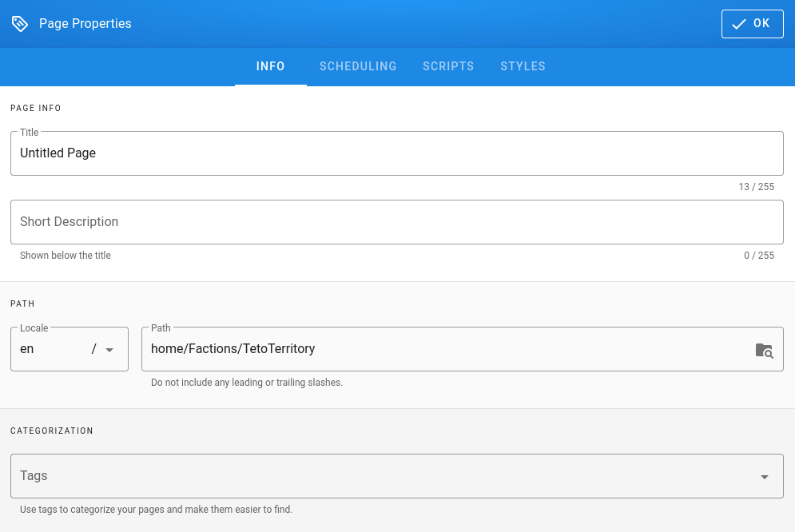Click the 'en' locale value
This screenshot has height=532, width=795.
click(28, 349)
